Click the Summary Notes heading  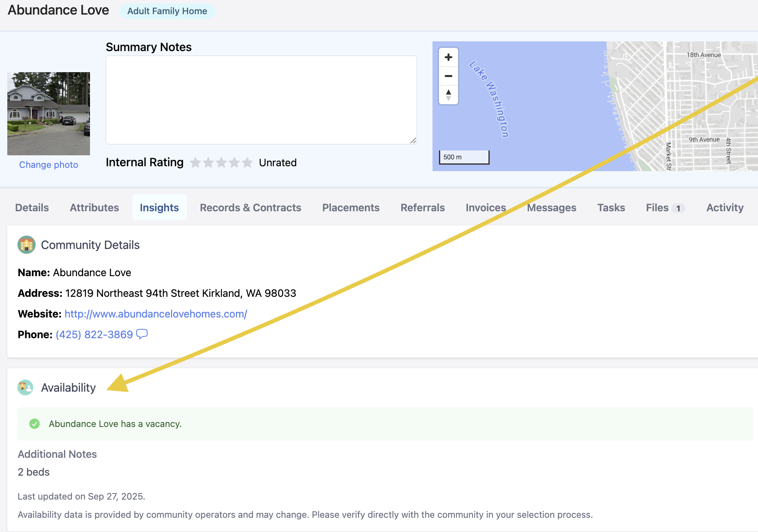pos(149,47)
